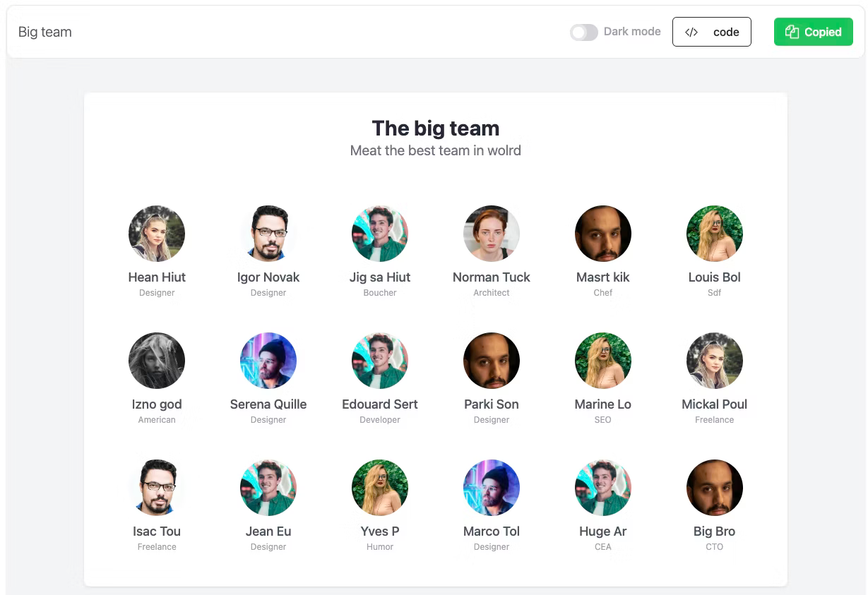
Task: Click The big team heading
Action: coord(436,128)
